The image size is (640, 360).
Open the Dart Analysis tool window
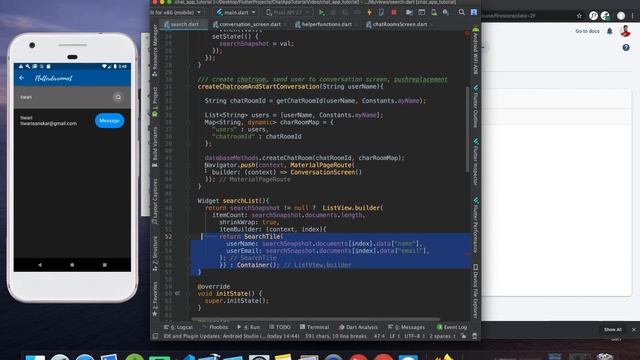358,327
